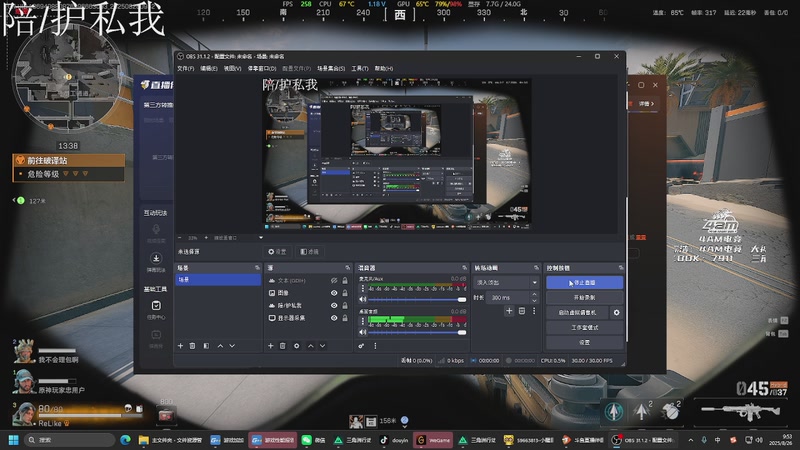This screenshot has height=450, width=800.
Task: Decrease transition duration stepper down
Action: click(534, 301)
